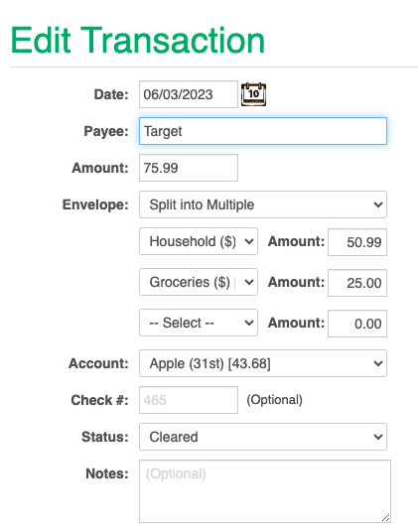This screenshot has width=418, height=532.
Task: Focus the Date field showing 06/03/2023
Action: tap(189, 94)
